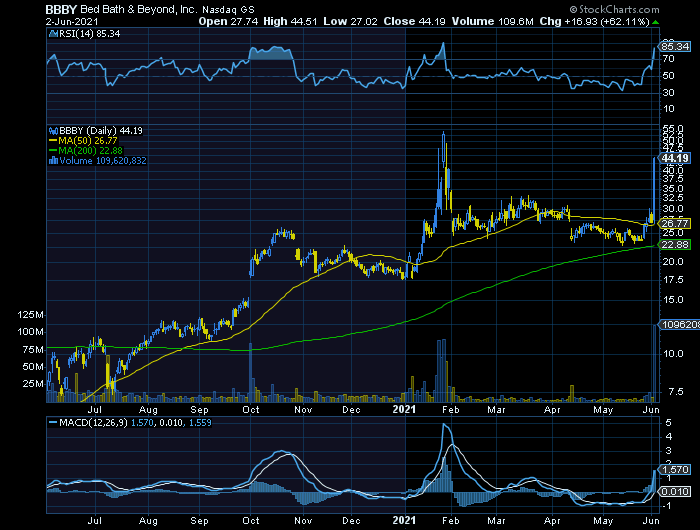Click the RSI(14) 85.34 legend label

[89, 33]
